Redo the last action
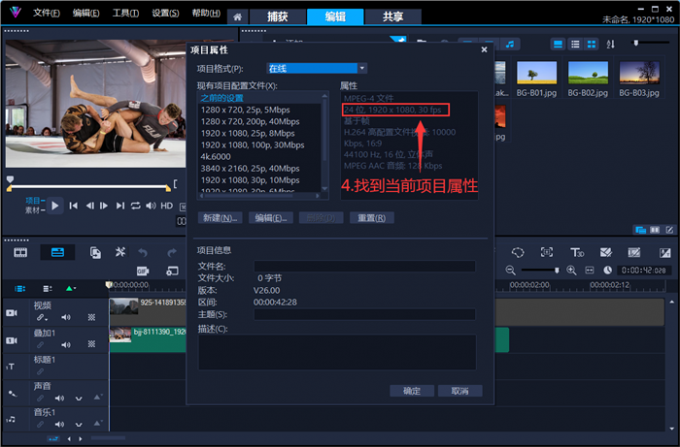This screenshot has width=680, height=447. pyautogui.click(x=172, y=252)
